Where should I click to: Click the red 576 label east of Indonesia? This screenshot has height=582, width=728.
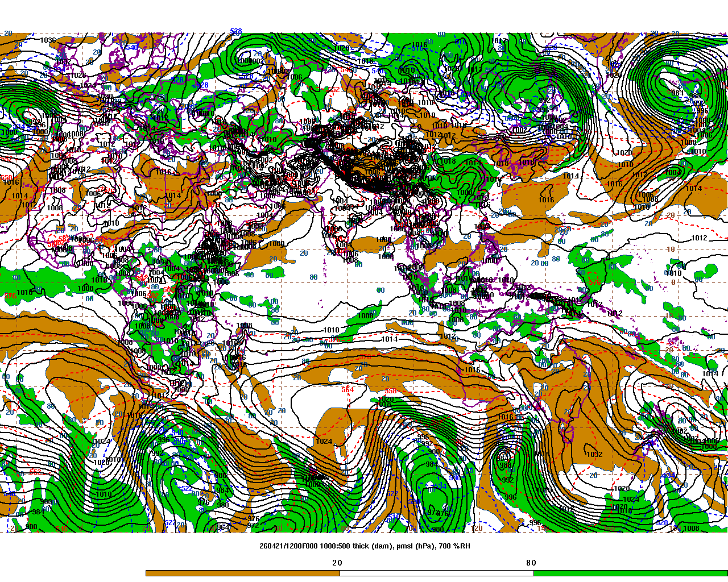tap(595, 282)
